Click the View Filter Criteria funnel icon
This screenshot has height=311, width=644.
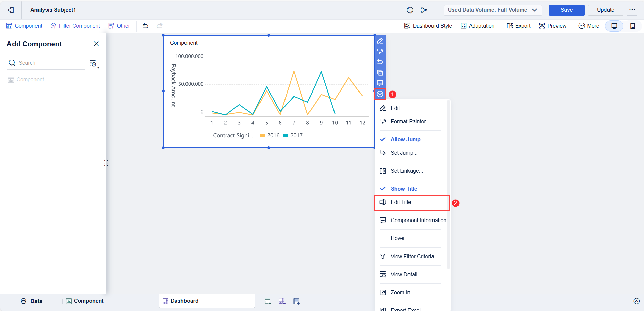tap(383, 256)
